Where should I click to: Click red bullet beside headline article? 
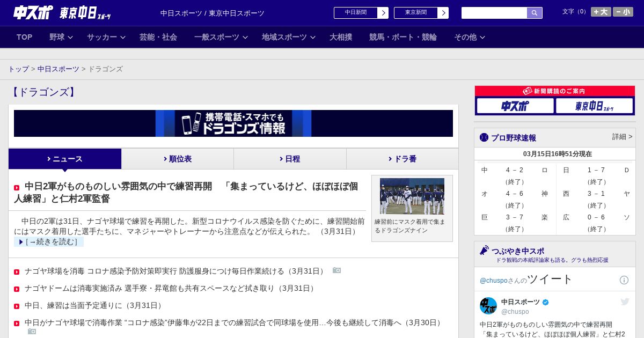pyautogui.click(x=17, y=188)
